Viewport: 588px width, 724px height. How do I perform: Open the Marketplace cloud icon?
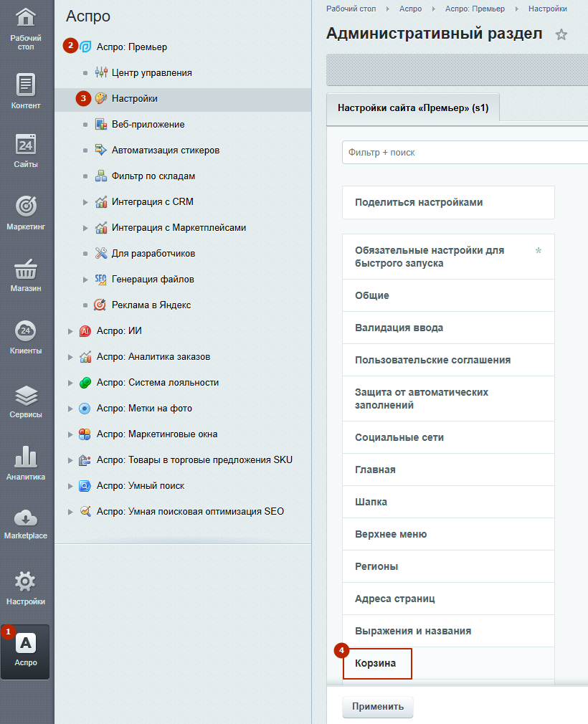pyautogui.click(x=26, y=518)
